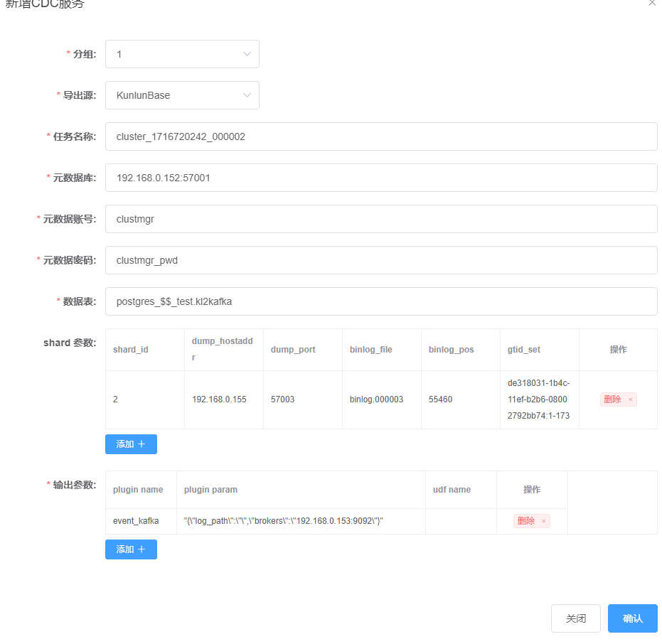This screenshot has height=644, width=662.
Task: Focus the 元数据密码 clustmgr_pwd field
Action: tap(381, 260)
